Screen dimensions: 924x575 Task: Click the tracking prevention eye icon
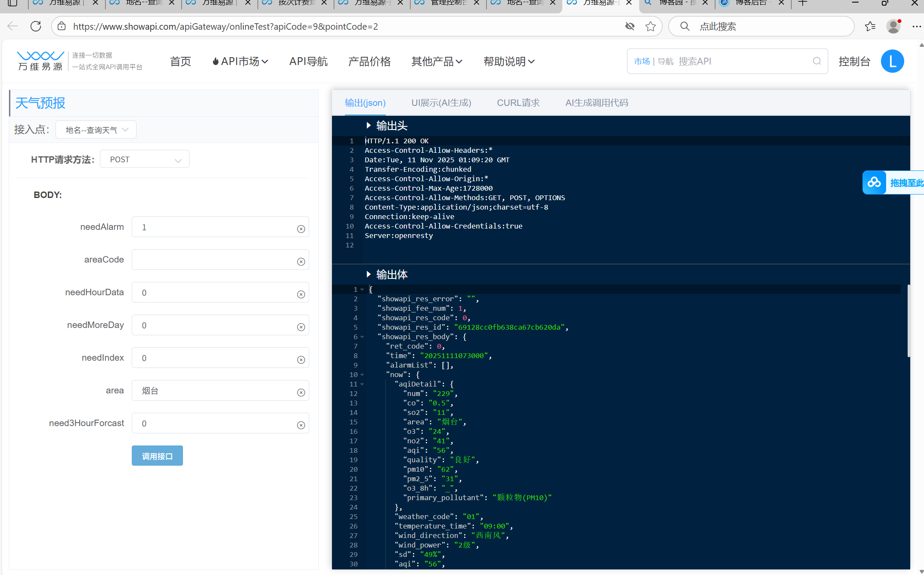point(630,26)
